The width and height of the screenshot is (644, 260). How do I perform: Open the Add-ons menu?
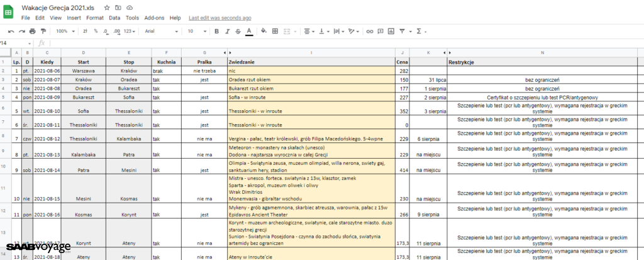click(x=154, y=18)
